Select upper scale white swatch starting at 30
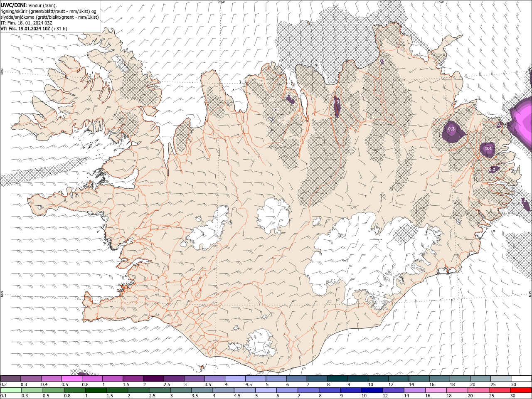This screenshot has width=532, height=399. tap(522, 379)
